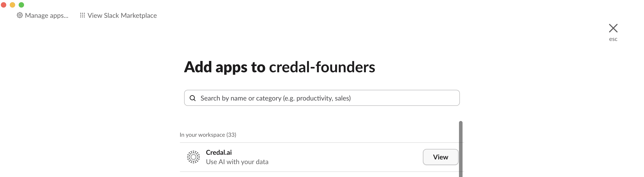Open the "Manage apps..." text link
The image size is (644, 177).
46,16
